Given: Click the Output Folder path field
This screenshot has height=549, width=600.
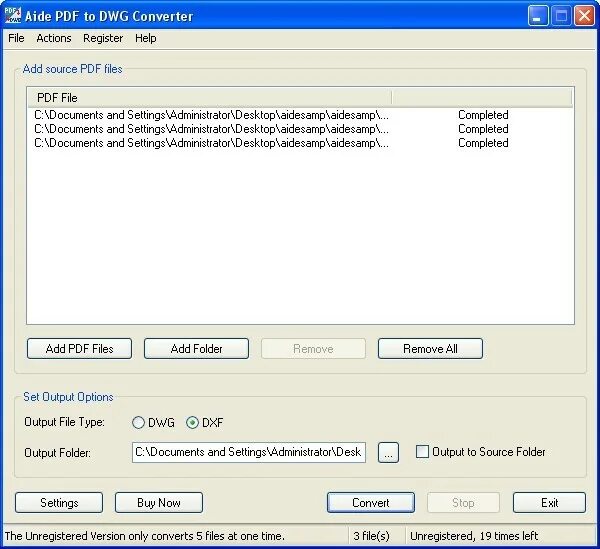Looking at the screenshot, I should click(249, 452).
